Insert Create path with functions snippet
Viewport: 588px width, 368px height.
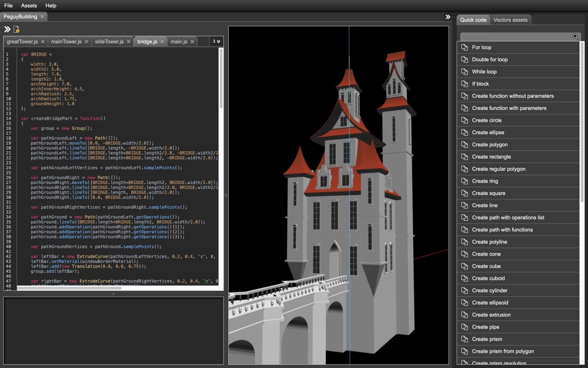pyautogui.click(x=518, y=230)
